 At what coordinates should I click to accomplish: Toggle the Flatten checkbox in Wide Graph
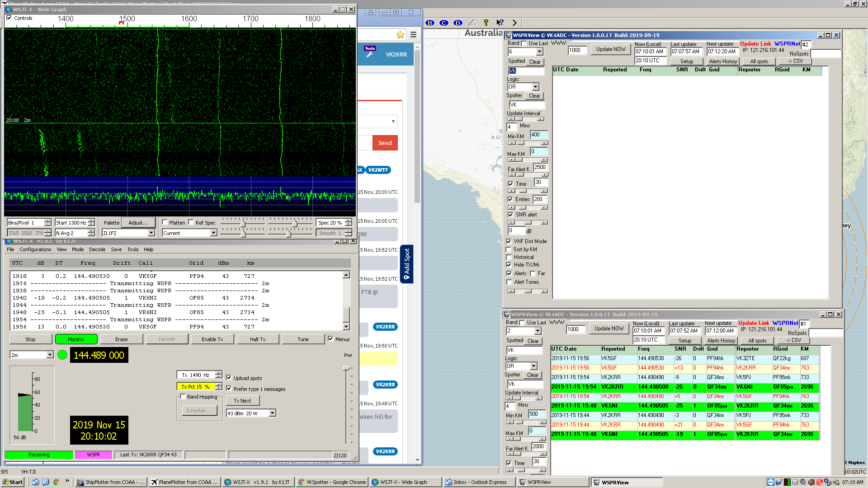point(165,222)
